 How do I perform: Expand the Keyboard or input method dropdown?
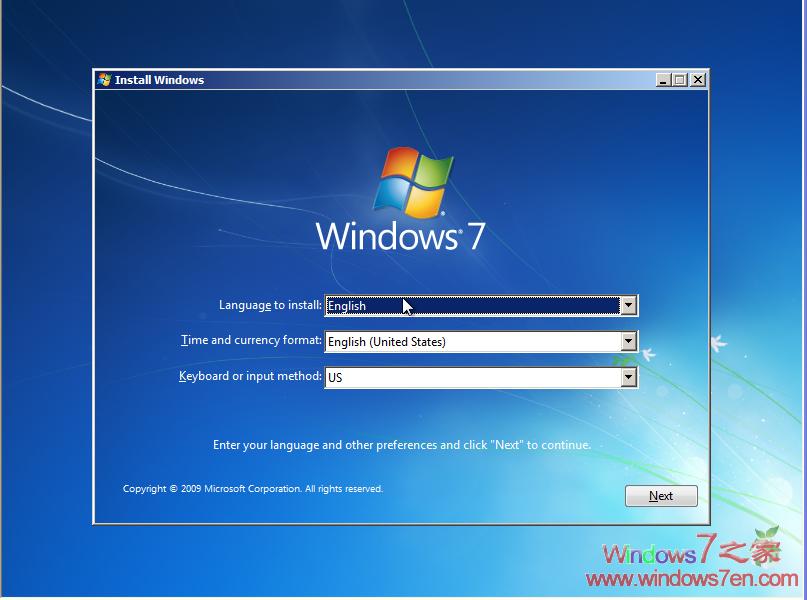coord(628,377)
